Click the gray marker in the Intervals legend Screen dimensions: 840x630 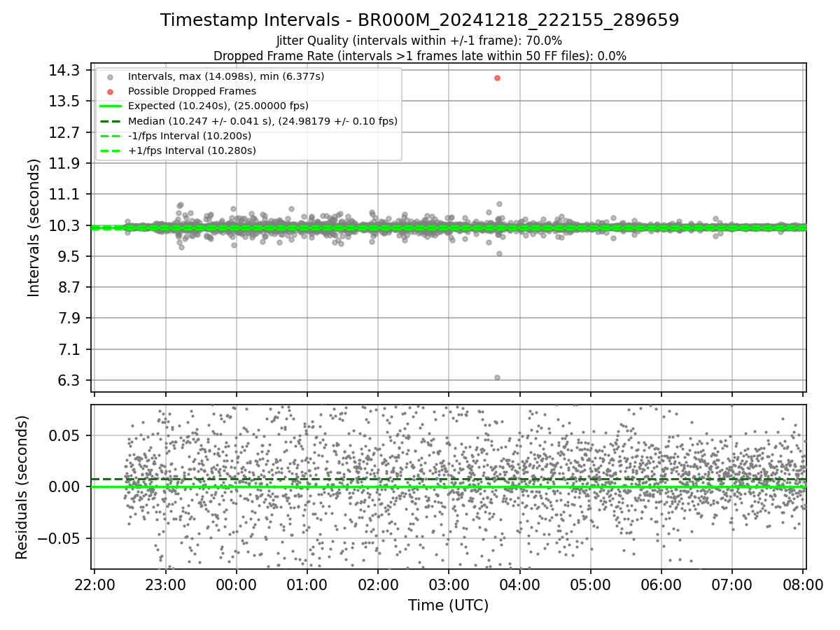pyautogui.click(x=110, y=76)
